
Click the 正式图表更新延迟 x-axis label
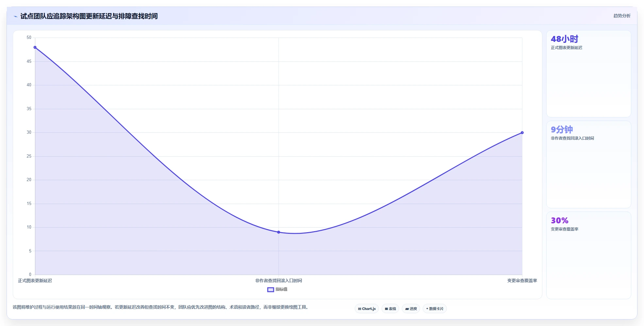pyautogui.click(x=35, y=281)
